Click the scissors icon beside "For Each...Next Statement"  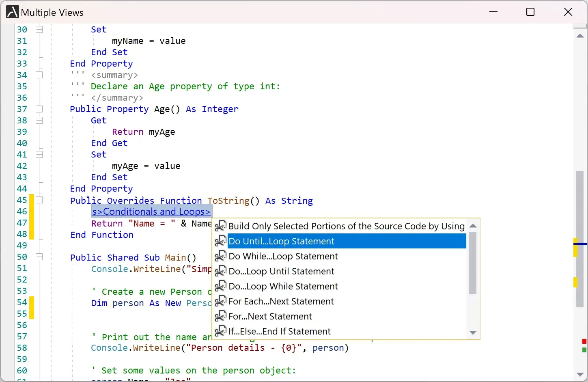click(221, 301)
